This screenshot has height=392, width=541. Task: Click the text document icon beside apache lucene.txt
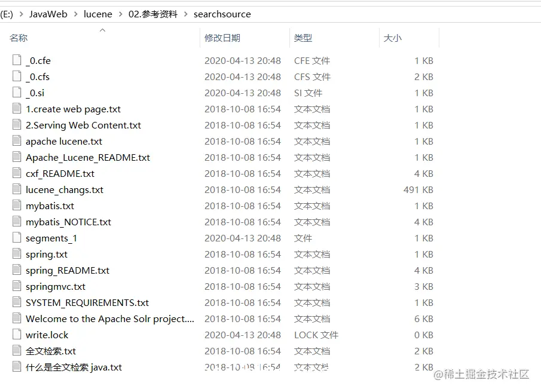tap(16, 141)
